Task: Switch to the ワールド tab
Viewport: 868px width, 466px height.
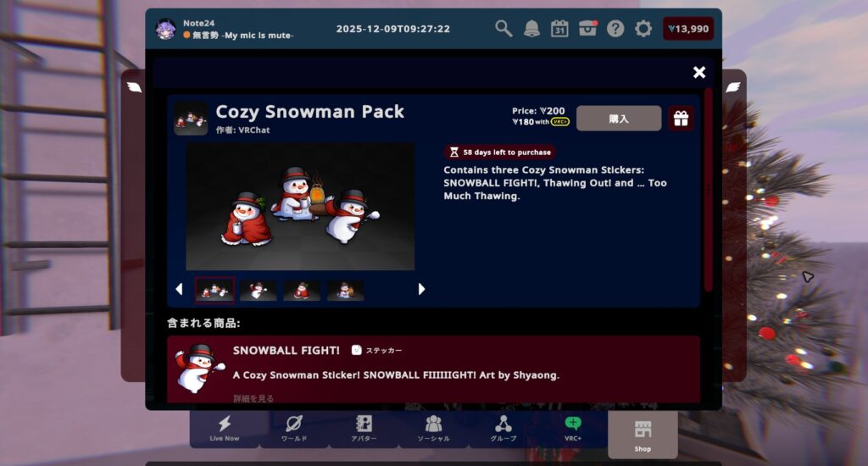Action: click(293, 428)
